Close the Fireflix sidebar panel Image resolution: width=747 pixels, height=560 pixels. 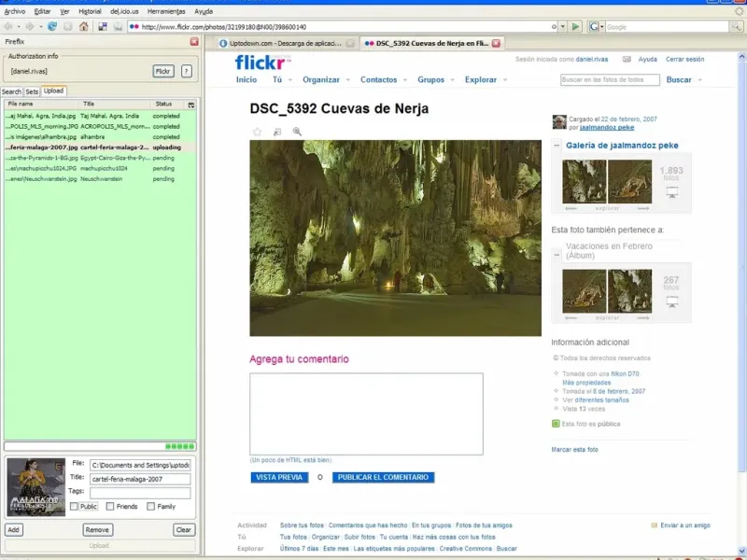[x=194, y=42]
